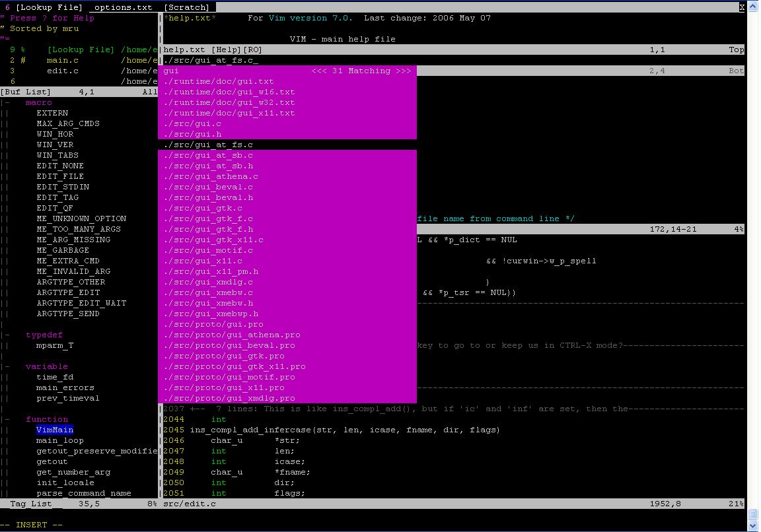Choose ./runtime/doc/gui.txt from completion popup
761x532 pixels.
[x=287, y=81]
